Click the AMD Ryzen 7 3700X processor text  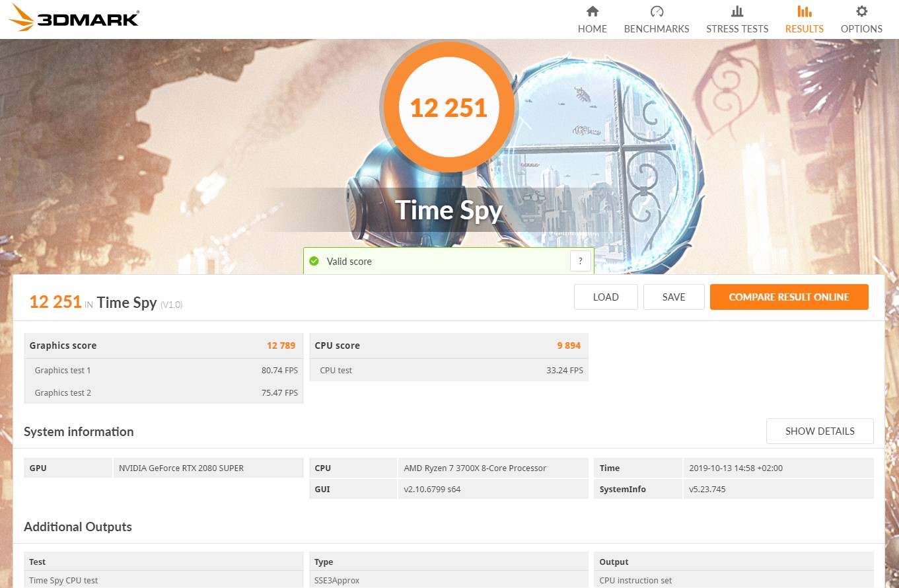tap(475, 468)
